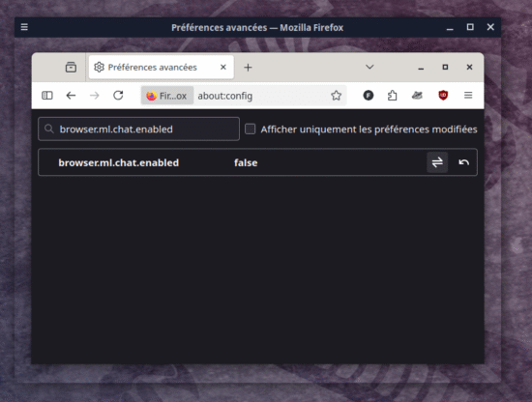The image size is (532, 402).
Task: Open the Extensions puzzle piece menu
Action: pos(392,96)
